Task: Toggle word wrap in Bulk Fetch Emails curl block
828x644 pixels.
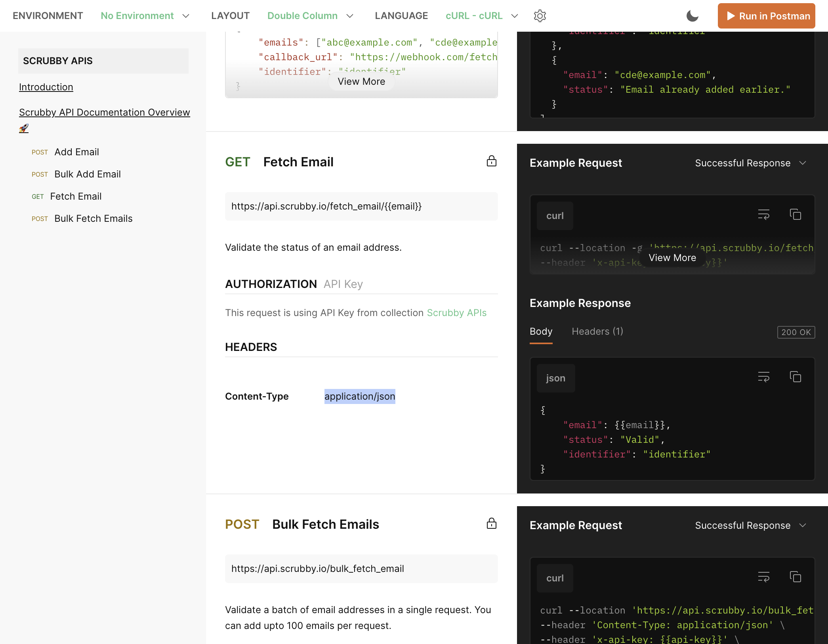Action: point(763,577)
